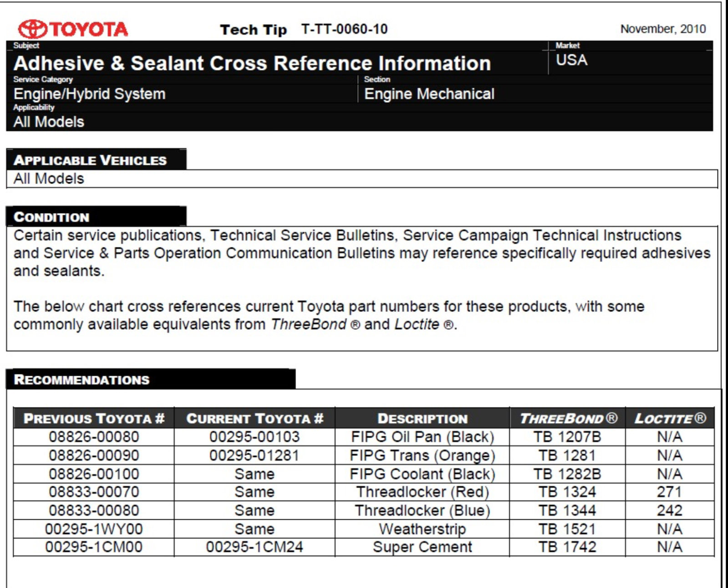Click the 'TB 1207B' cell

click(x=567, y=437)
